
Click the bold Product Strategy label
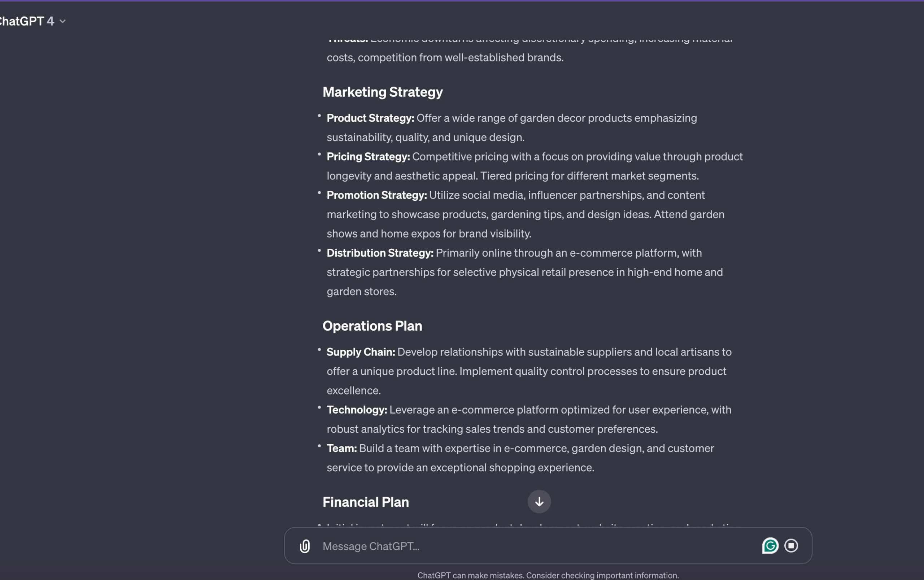pos(370,118)
